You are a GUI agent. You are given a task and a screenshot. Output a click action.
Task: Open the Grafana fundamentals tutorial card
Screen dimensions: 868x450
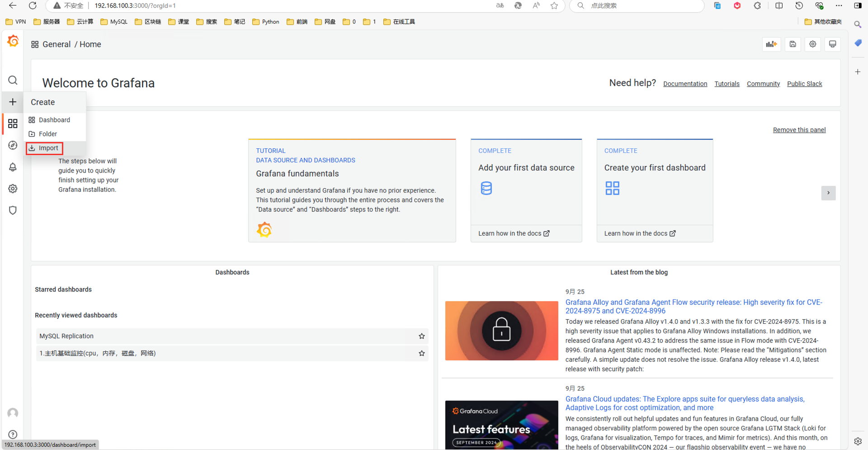point(352,190)
